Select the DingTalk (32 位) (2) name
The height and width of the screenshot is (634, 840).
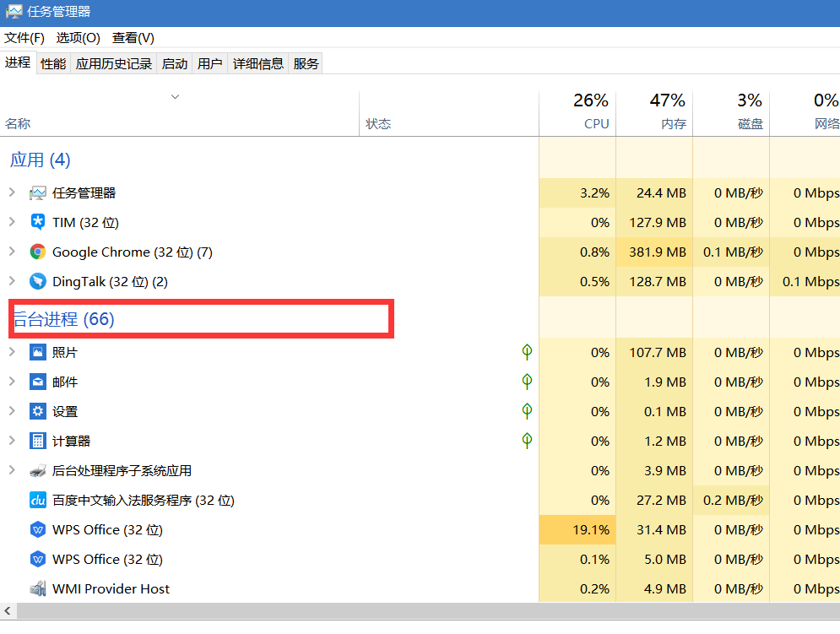click(x=110, y=281)
